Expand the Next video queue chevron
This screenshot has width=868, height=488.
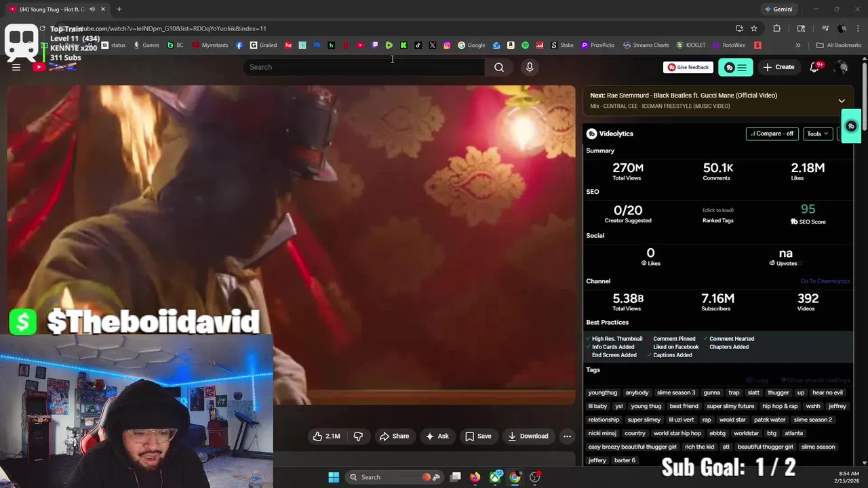[x=842, y=101]
